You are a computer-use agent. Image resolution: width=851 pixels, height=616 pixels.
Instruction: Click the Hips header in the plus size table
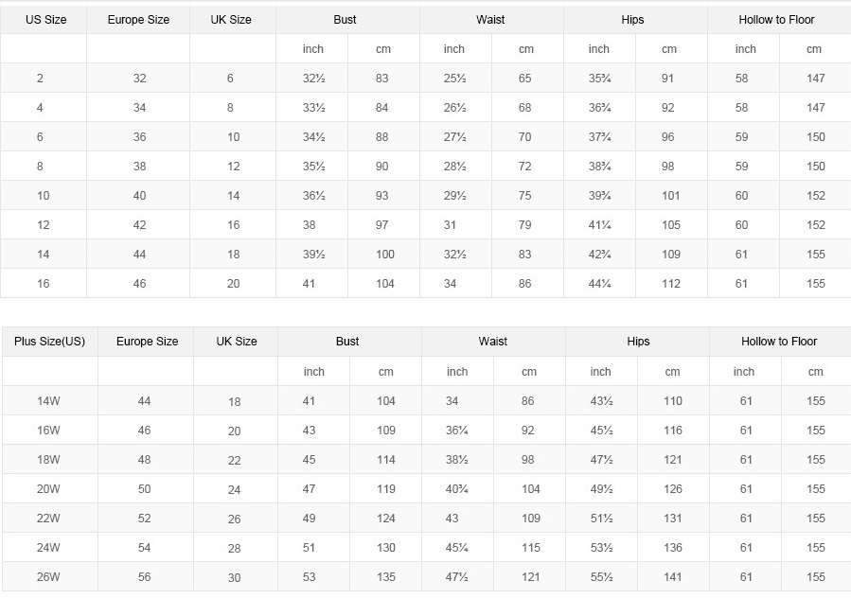tap(638, 342)
